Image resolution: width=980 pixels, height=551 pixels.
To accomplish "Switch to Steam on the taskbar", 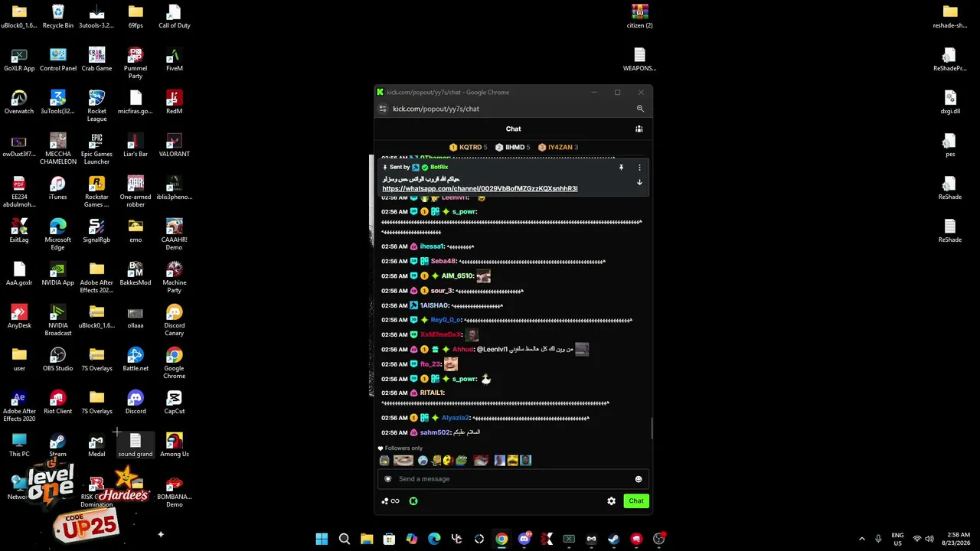I will (614, 539).
